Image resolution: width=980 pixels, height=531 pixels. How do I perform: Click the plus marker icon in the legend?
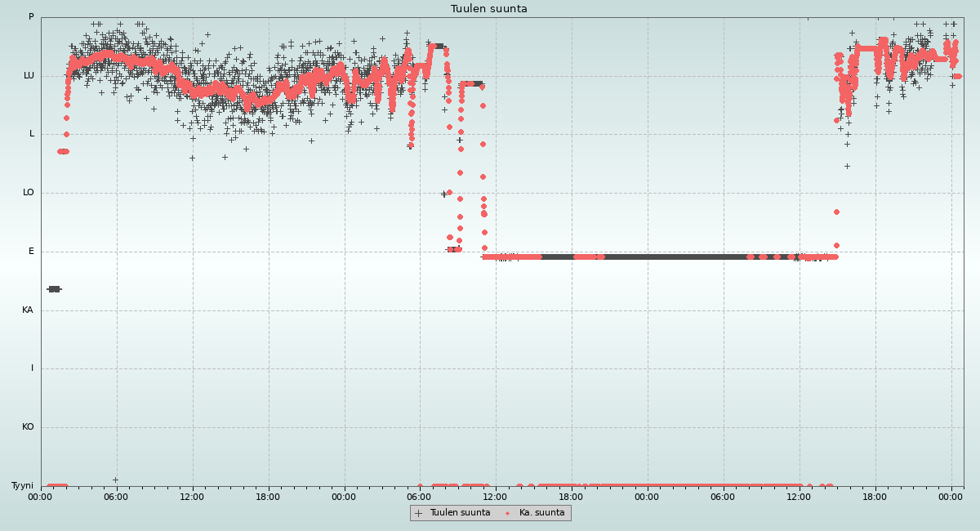(x=419, y=513)
